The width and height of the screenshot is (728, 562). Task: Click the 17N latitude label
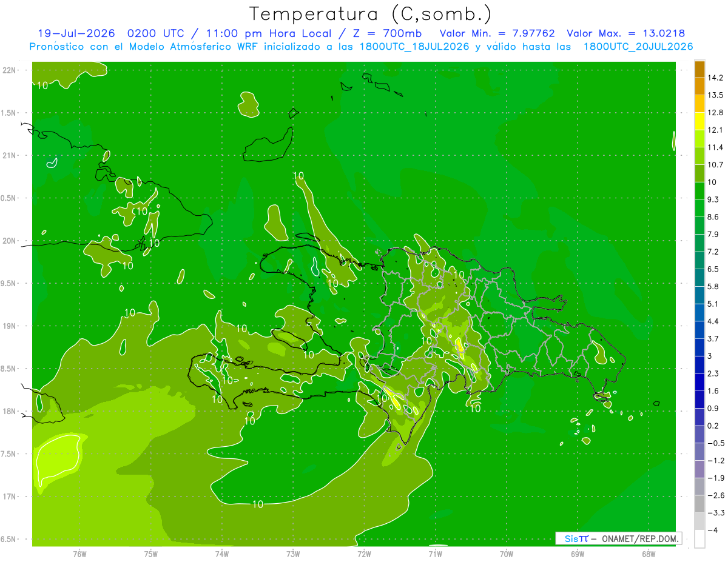click(10, 497)
